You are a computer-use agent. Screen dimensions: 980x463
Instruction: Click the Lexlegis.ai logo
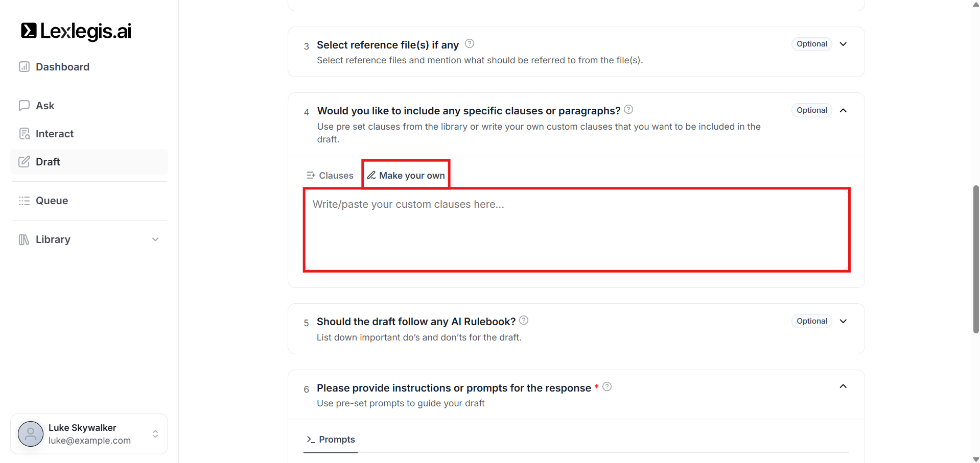click(76, 31)
